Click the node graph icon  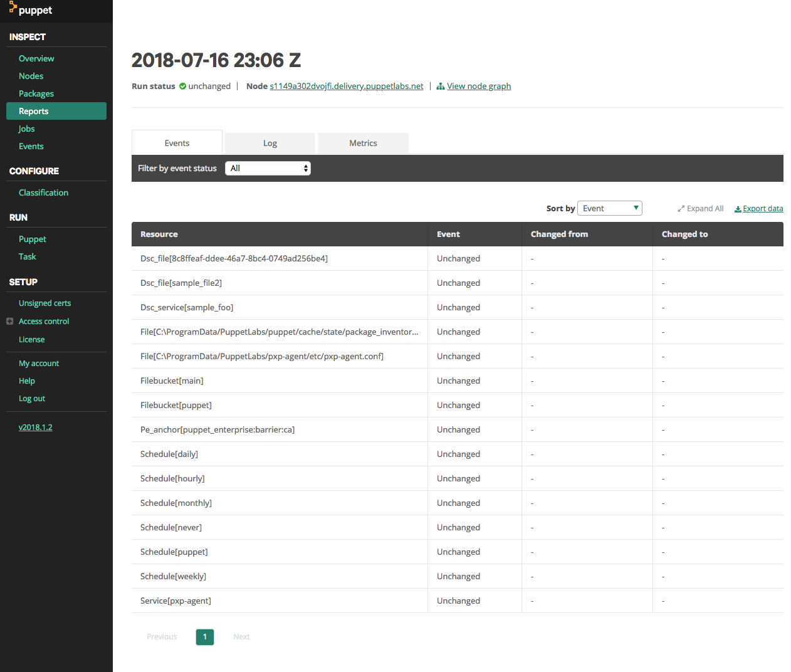[441, 87]
